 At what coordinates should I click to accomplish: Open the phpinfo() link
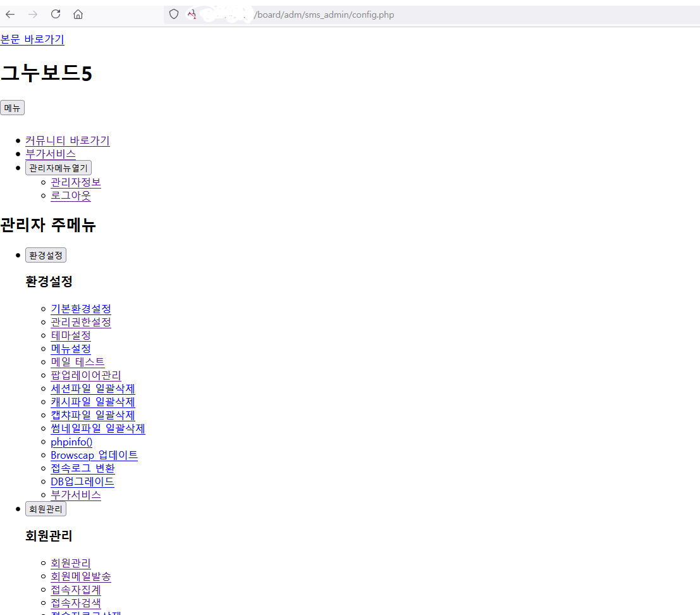point(71,442)
